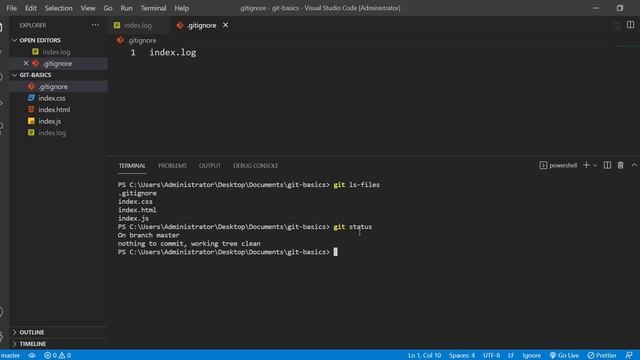The image size is (640, 360).
Task: Collapse the Open Editors section
Action: click(x=40, y=40)
